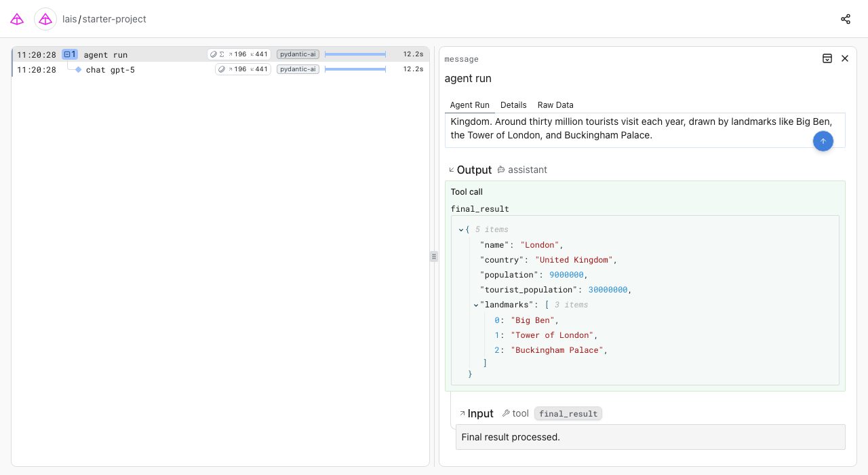Switch to the Details tab
The image size is (868, 475).
pos(513,105)
